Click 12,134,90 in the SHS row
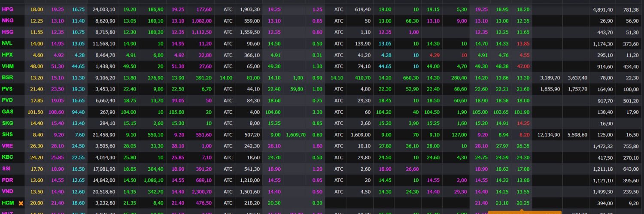 click(x=548, y=134)
